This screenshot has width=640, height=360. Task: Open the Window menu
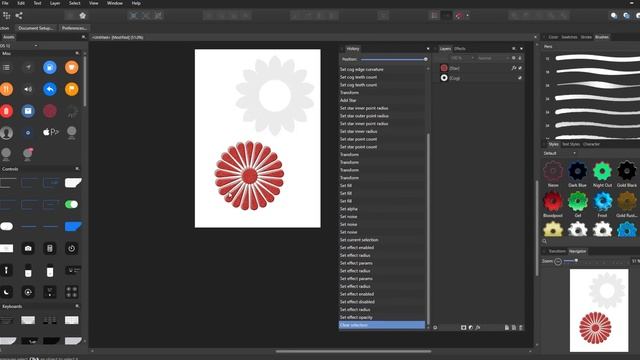coord(115,3)
